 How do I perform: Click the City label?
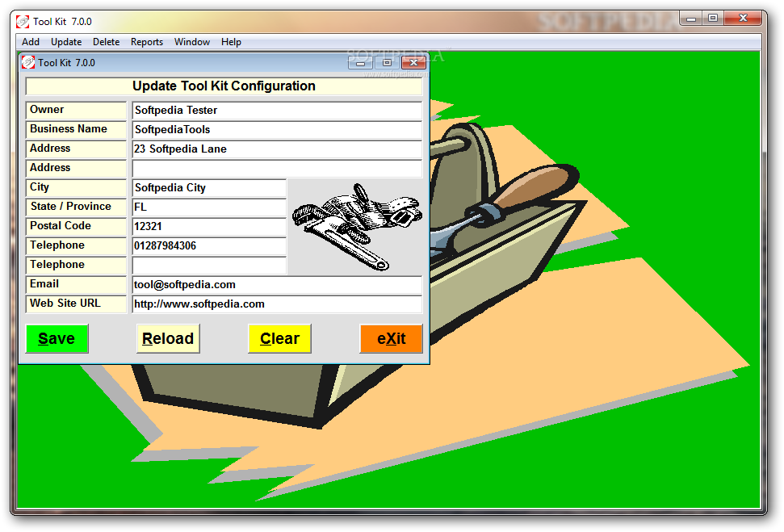(x=76, y=187)
